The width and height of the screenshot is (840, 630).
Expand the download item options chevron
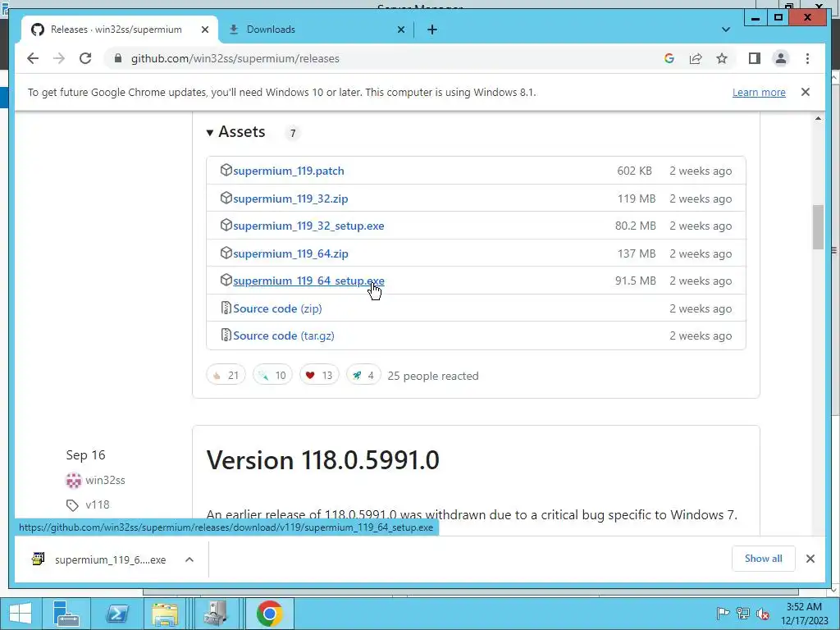(x=189, y=559)
